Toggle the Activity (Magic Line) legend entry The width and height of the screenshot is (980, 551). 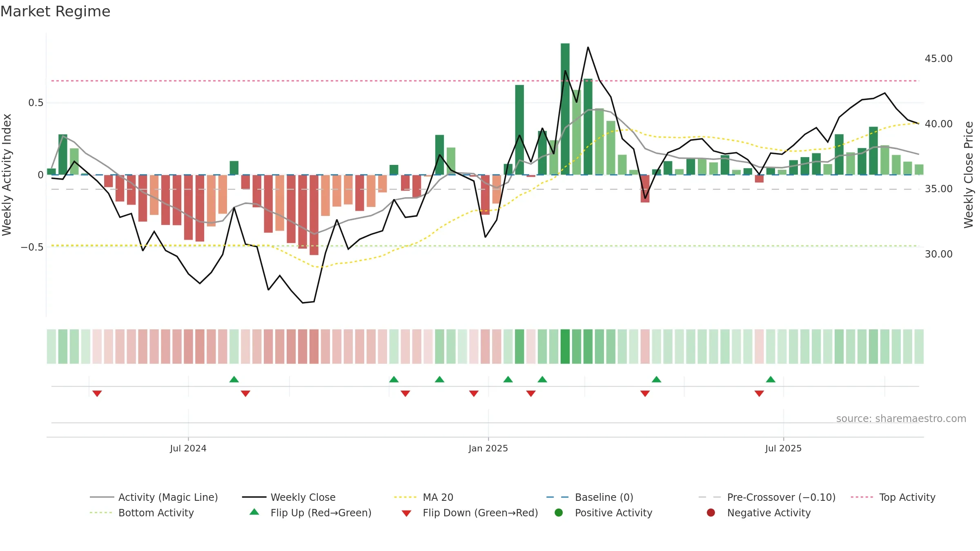click(154, 497)
